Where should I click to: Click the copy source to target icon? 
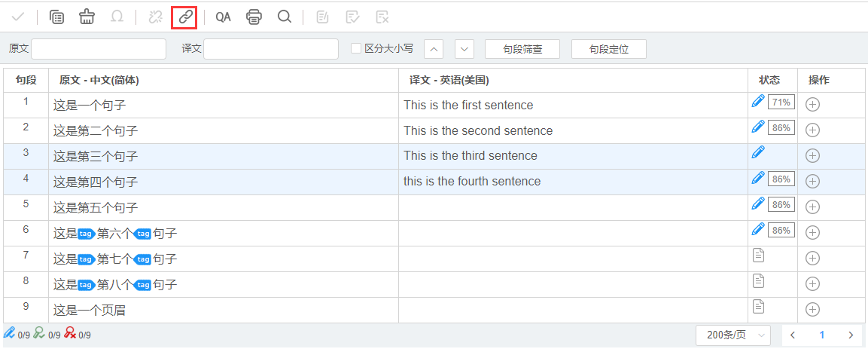56,17
